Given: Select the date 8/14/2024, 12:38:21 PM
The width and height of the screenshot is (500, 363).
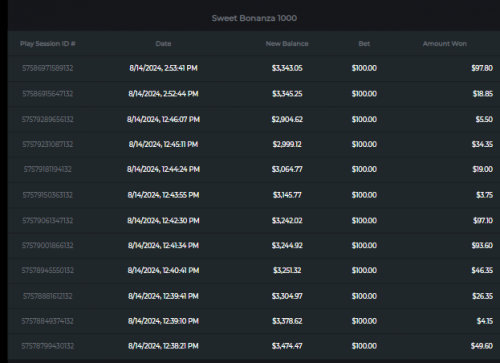Looking at the screenshot, I should coord(163,346).
